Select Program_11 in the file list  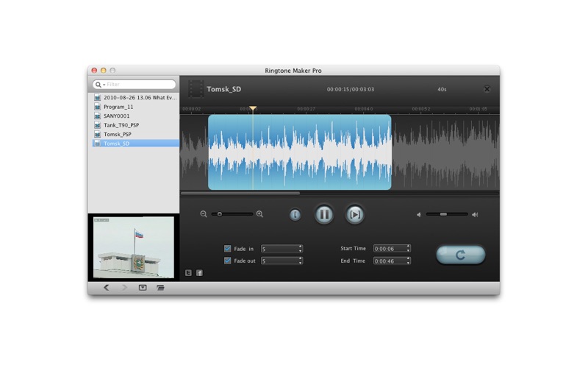135,107
